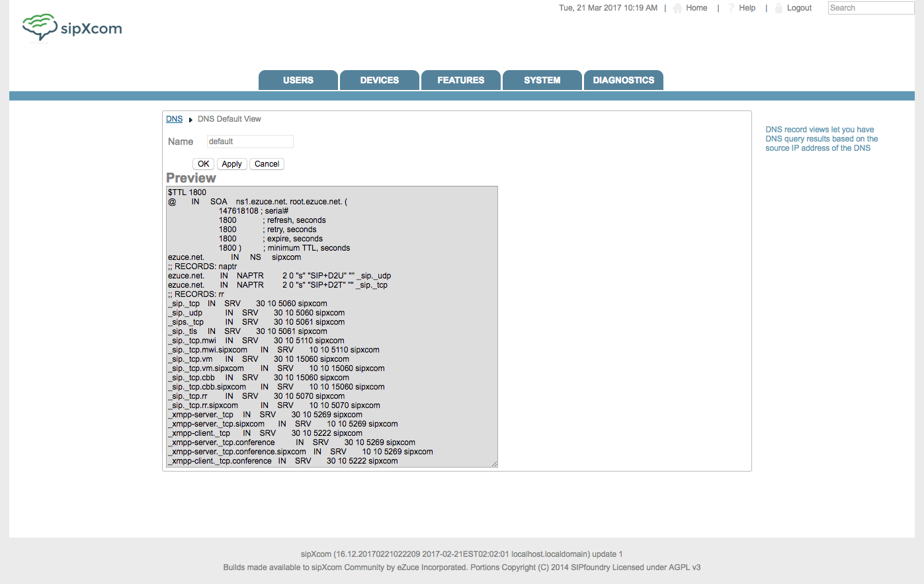924x584 pixels.
Task: Open the Help link
Action: (747, 8)
